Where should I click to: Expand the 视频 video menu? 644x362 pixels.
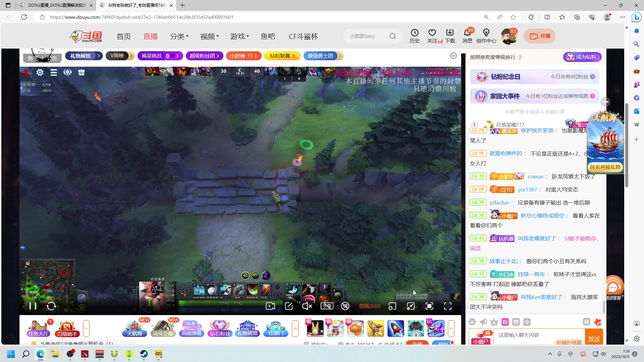pyautogui.click(x=209, y=36)
